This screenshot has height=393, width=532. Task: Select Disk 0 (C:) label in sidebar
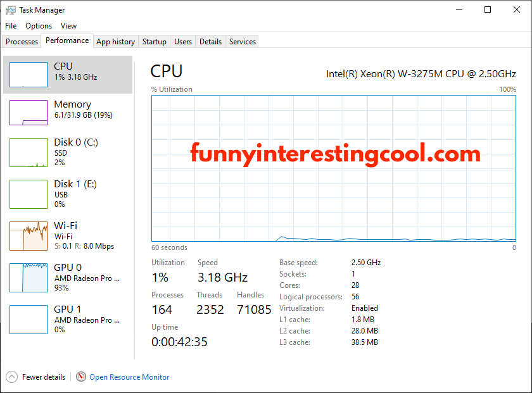tap(76, 142)
